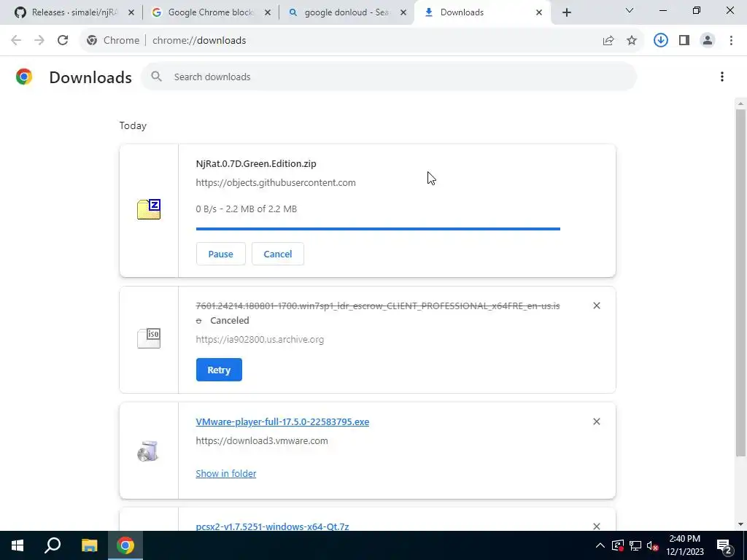The width and height of the screenshot is (747, 560).
Task: Close the google donloud search tab
Action: point(403,12)
